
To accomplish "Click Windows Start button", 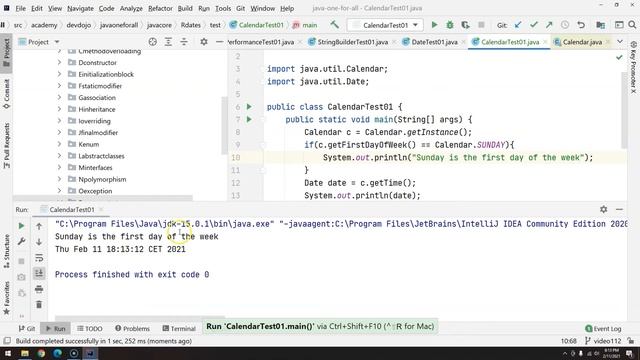I will pyautogui.click(x=8, y=353).
